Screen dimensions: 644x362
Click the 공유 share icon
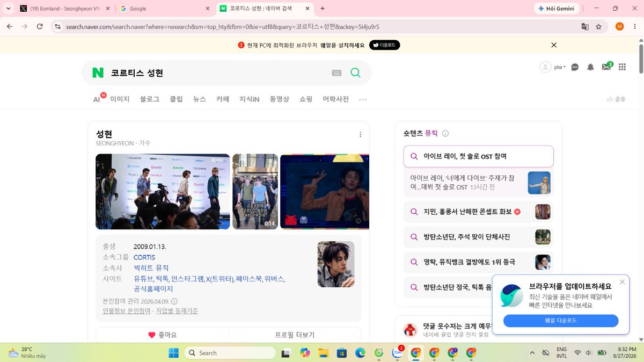pyautogui.click(x=616, y=99)
